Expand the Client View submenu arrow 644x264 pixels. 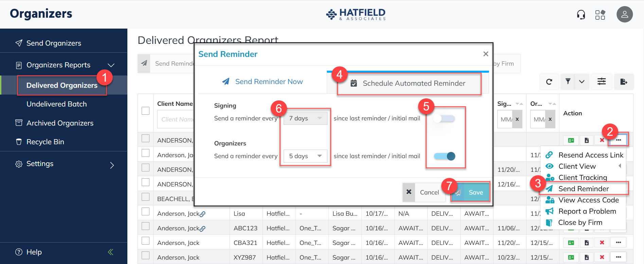coord(620,166)
